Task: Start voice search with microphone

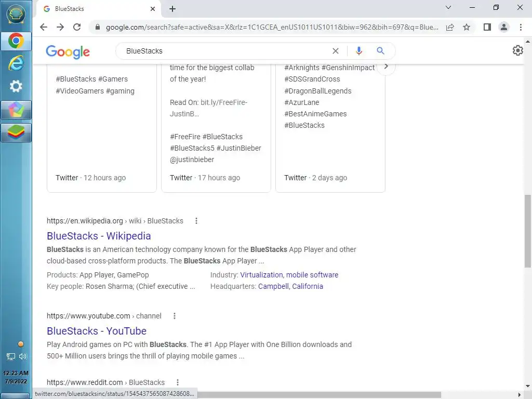Action: click(x=358, y=51)
